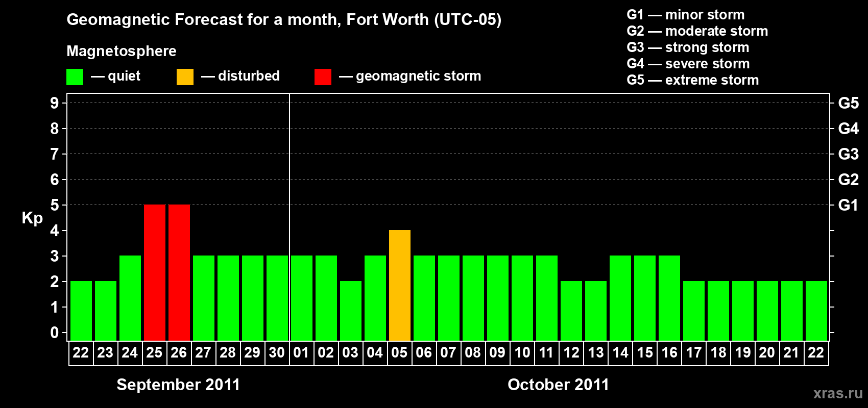The width and height of the screenshot is (868, 408).
Task: Click date cell '19' in October
Action: click(x=742, y=353)
